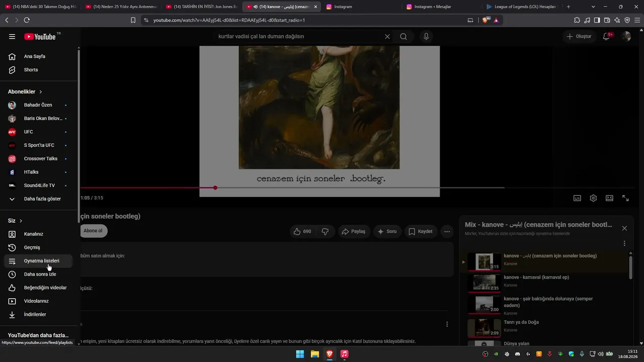The image size is (644, 362).
Task: Switch to the League of Legends tab
Action: pyautogui.click(x=521, y=7)
